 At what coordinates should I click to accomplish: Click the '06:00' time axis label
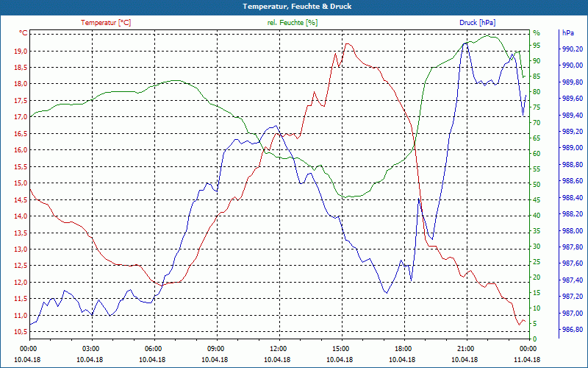click(153, 348)
